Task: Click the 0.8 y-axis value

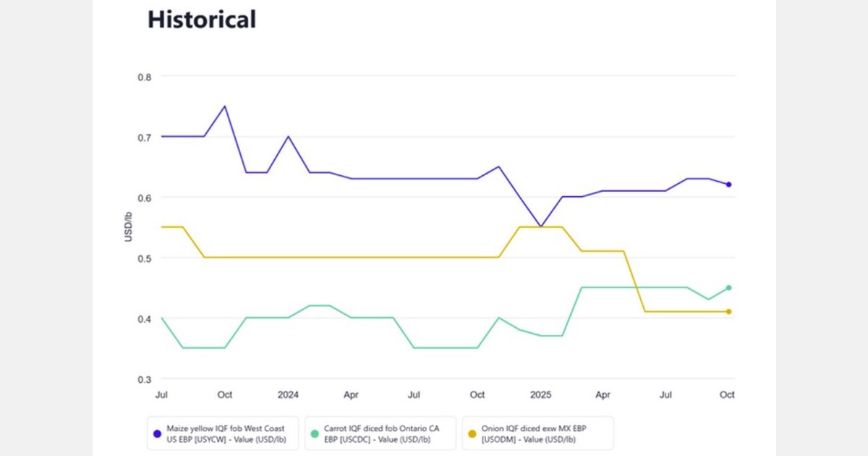Action: coord(145,76)
